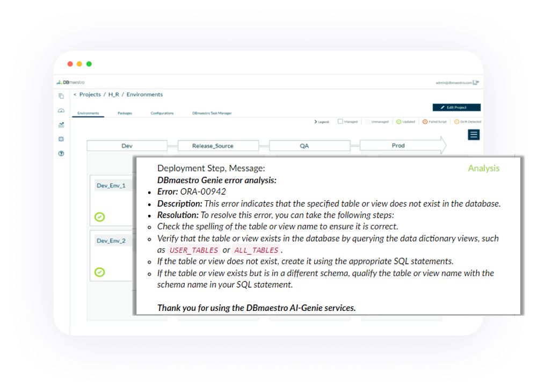
Task: Switch to the Configurations tab
Action: 162,113
